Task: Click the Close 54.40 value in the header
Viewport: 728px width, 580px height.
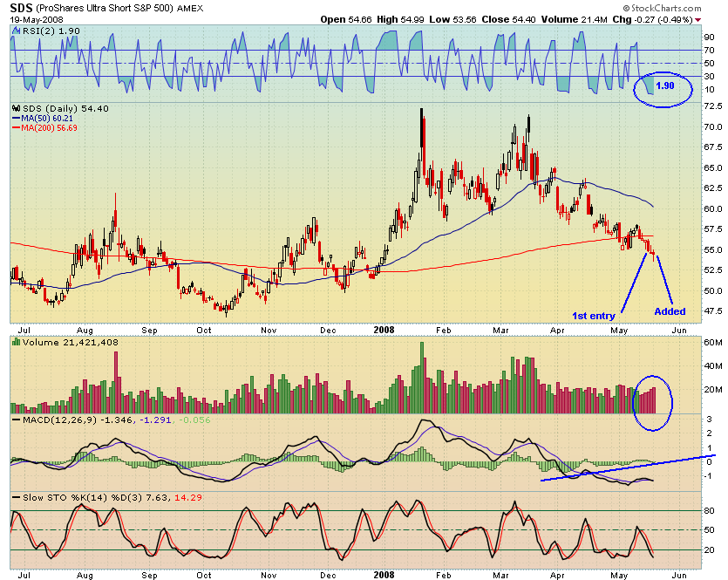Action: pyautogui.click(x=508, y=19)
